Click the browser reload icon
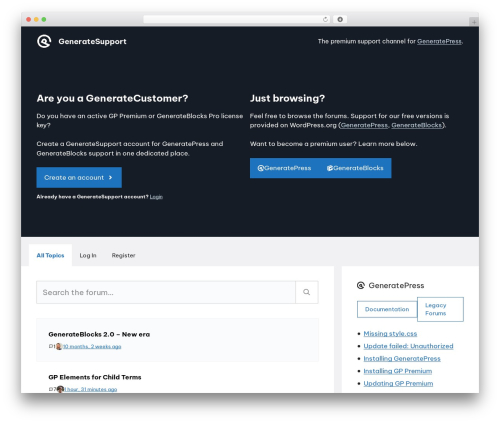Screen dimensions: 500x423 point(325,19)
